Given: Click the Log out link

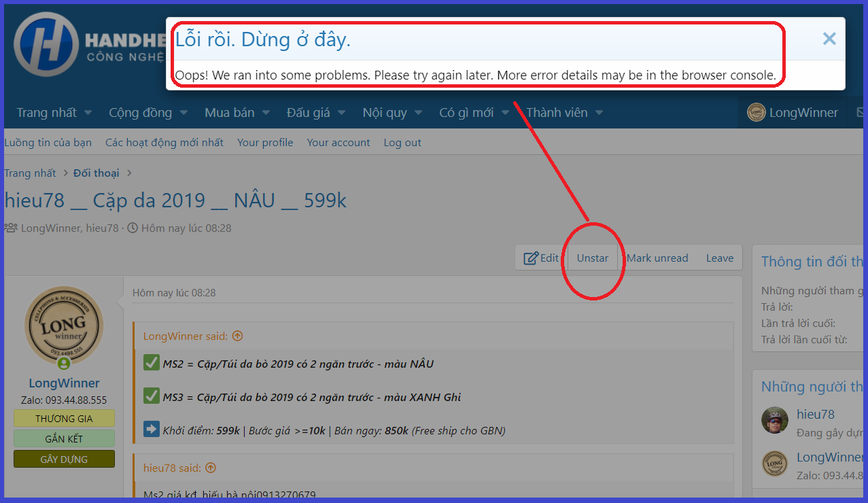Looking at the screenshot, I should pos(402,143).
